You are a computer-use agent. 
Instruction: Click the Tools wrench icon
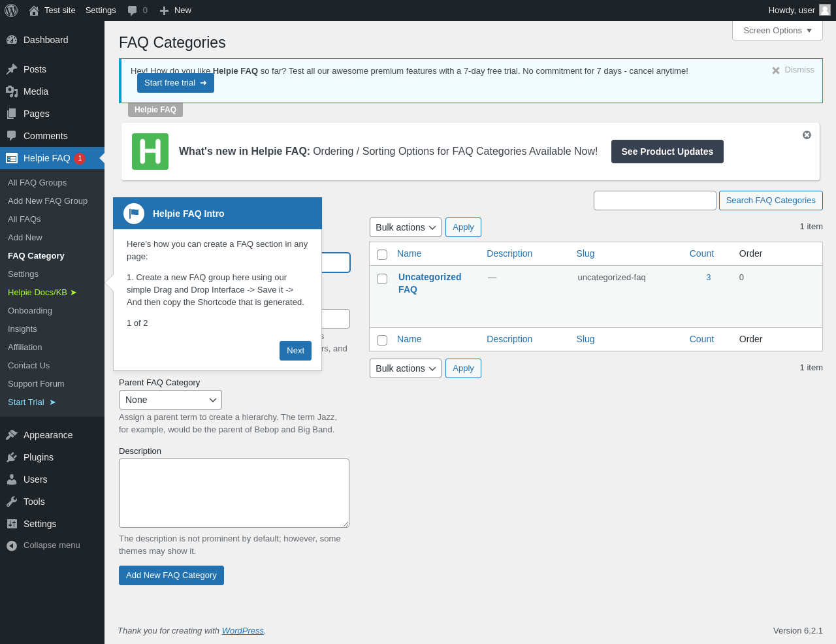(x=12, y=502)
